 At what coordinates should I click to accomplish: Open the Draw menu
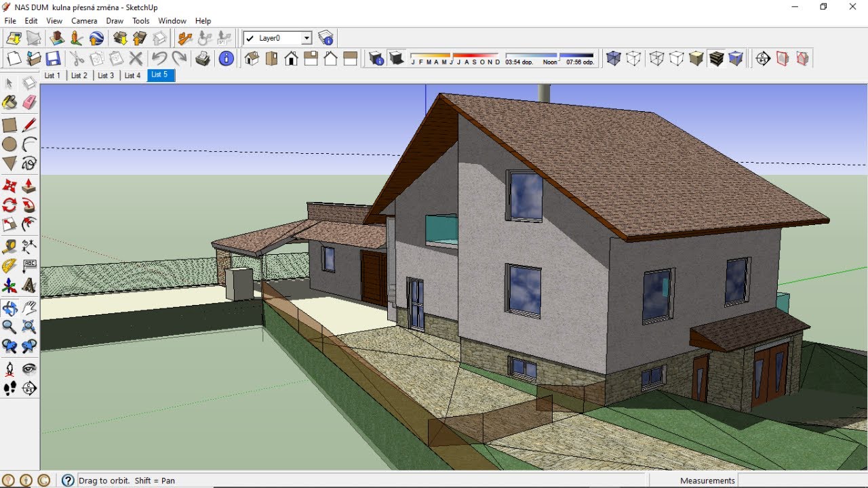click(115, 21)
